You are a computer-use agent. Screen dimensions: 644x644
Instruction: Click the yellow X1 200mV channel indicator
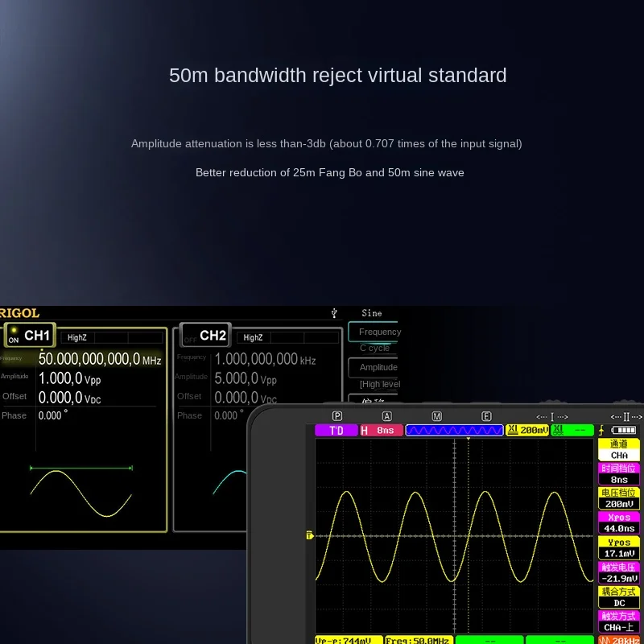(527, 430)
